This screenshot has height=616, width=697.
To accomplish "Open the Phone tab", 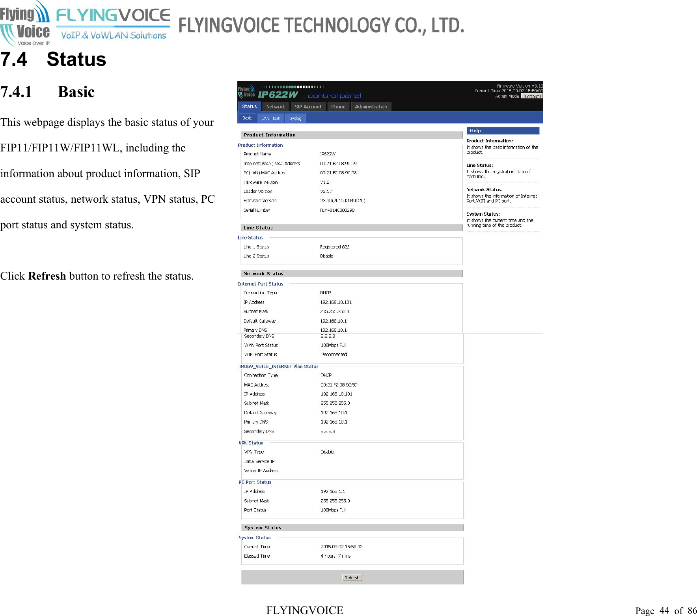I will [338, 106].
